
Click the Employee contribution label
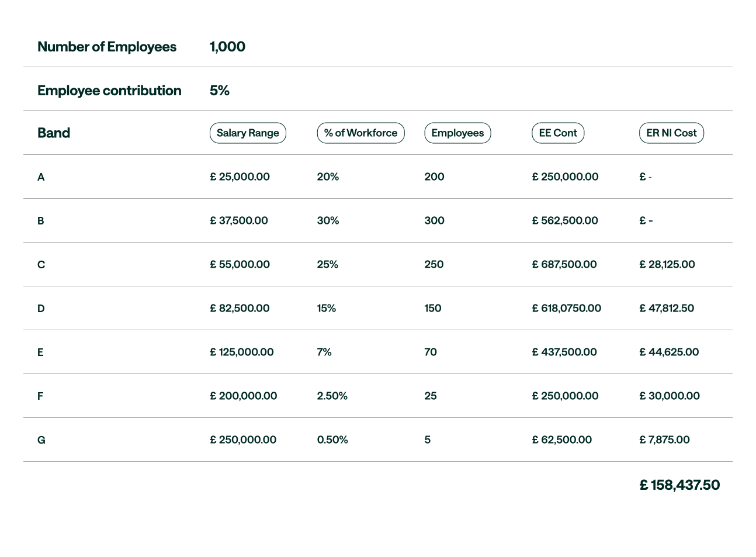(x=109, y=91)
